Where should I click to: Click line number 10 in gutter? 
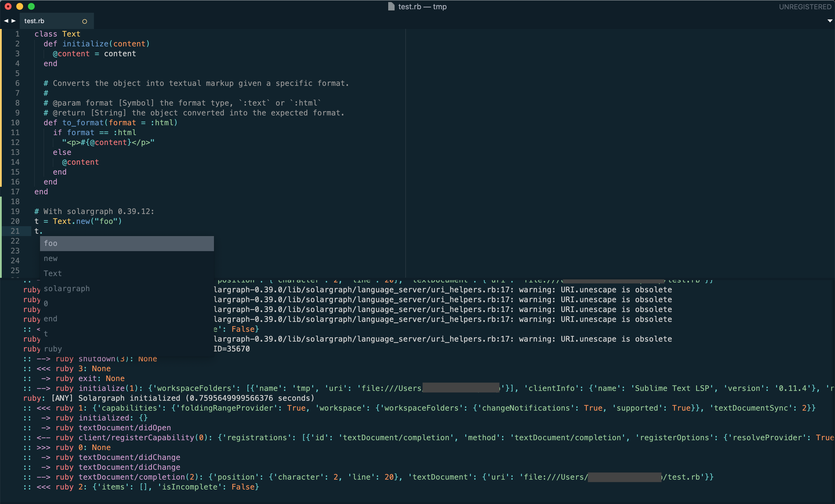pos(15,123)
